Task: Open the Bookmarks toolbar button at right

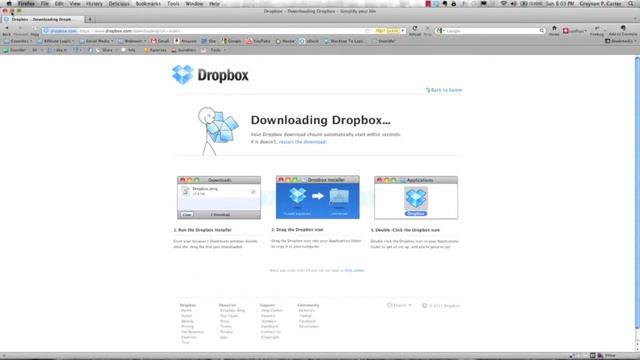Action: point(621,41)
